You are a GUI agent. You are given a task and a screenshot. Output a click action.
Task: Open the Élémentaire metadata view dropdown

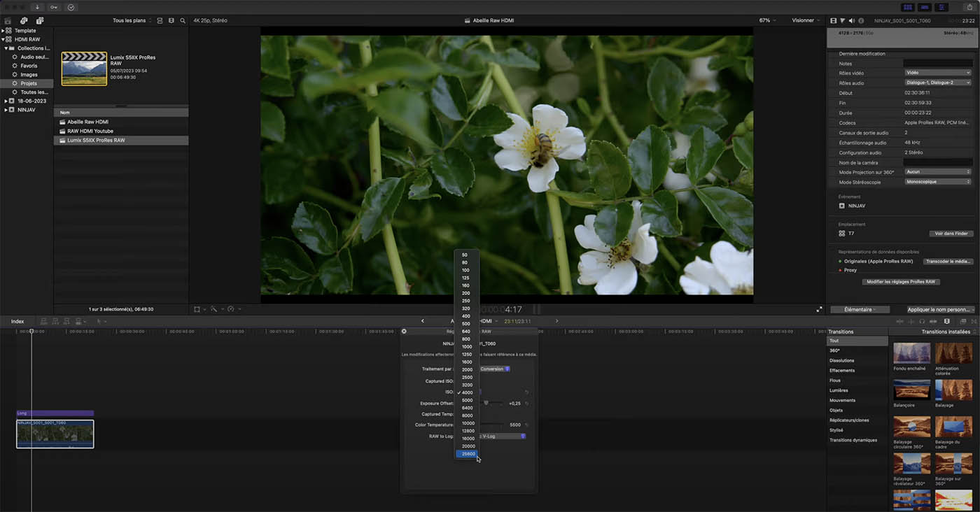click(x=860, y=309)
